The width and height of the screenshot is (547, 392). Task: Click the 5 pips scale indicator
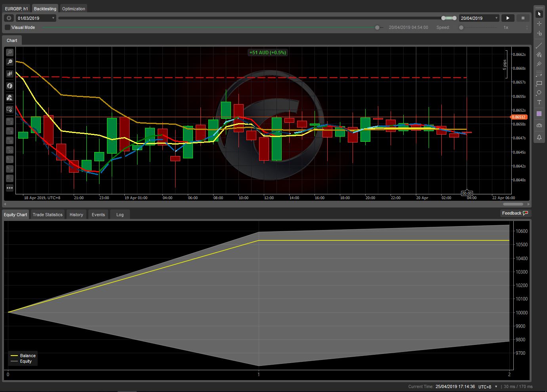pos(505,65)
